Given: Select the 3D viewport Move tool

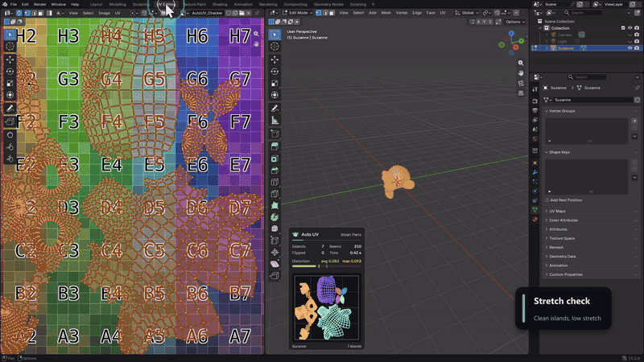Looking at the screenshot, I should (x=275, y=60).
